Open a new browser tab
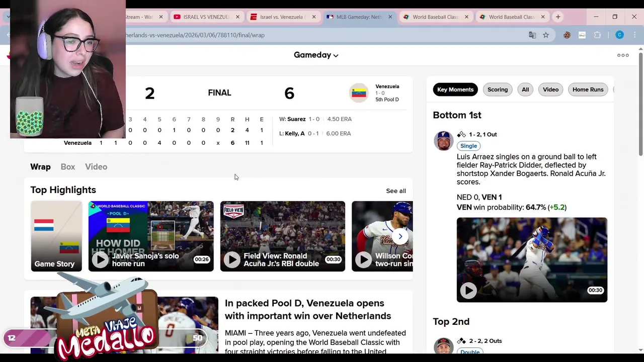 click(x=558, y=17)
